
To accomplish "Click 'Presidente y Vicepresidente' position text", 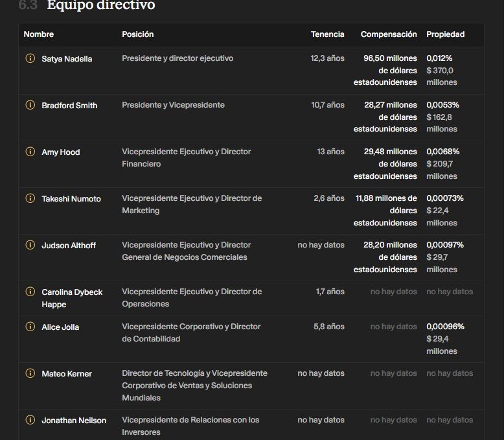I will (173, 105).
